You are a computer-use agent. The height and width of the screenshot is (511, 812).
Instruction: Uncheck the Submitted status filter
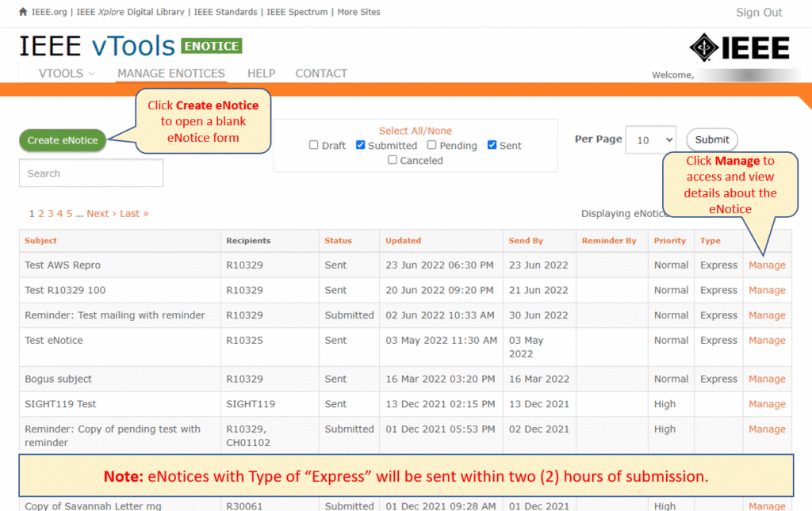click(358, 146)
